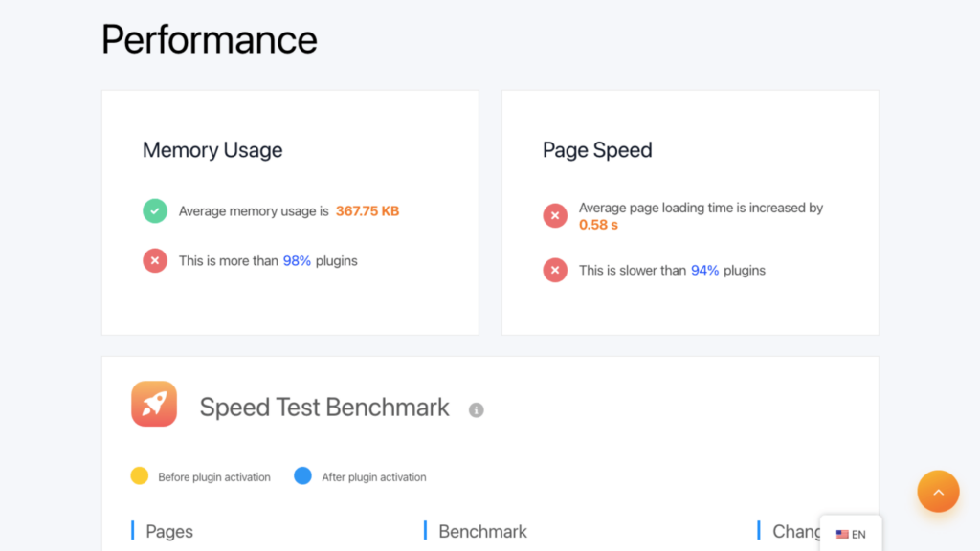Click the info icon beside Speed Test Benchmark
This screenshot has width=980, height=551.
pyautogui.click(x=477, y=409)
